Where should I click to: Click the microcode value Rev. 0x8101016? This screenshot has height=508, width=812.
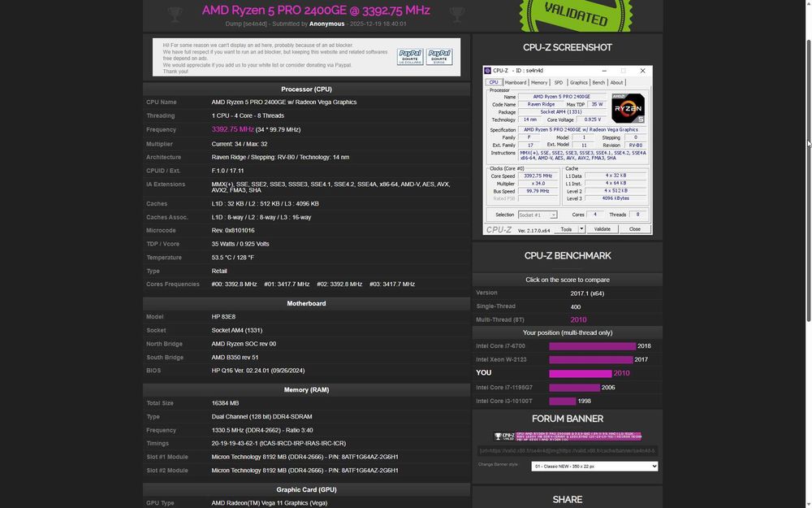tap(232, 231)
